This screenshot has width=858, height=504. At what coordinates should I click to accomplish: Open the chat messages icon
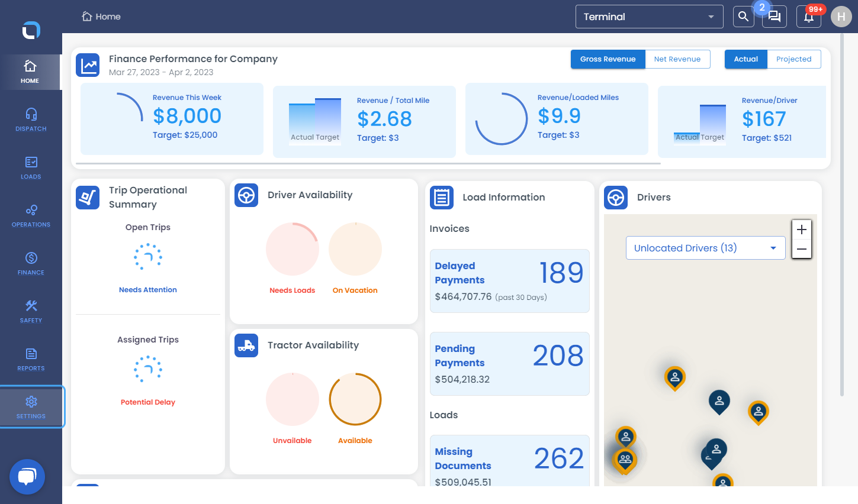775,17
